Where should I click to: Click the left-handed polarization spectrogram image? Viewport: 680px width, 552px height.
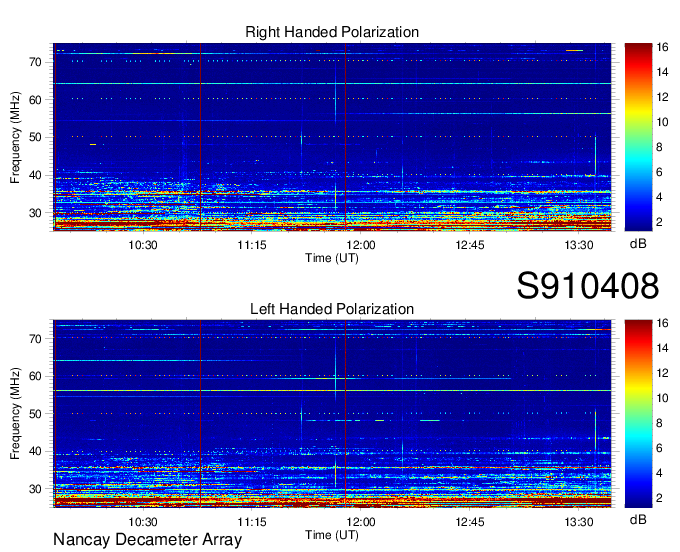332,414
